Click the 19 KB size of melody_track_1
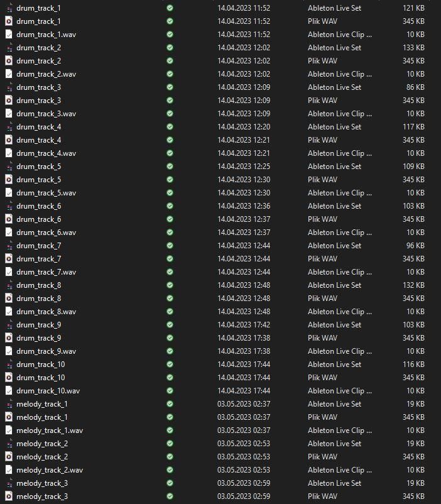The height and width of the screenshot is (504, 441). click(x=415, y=403)
